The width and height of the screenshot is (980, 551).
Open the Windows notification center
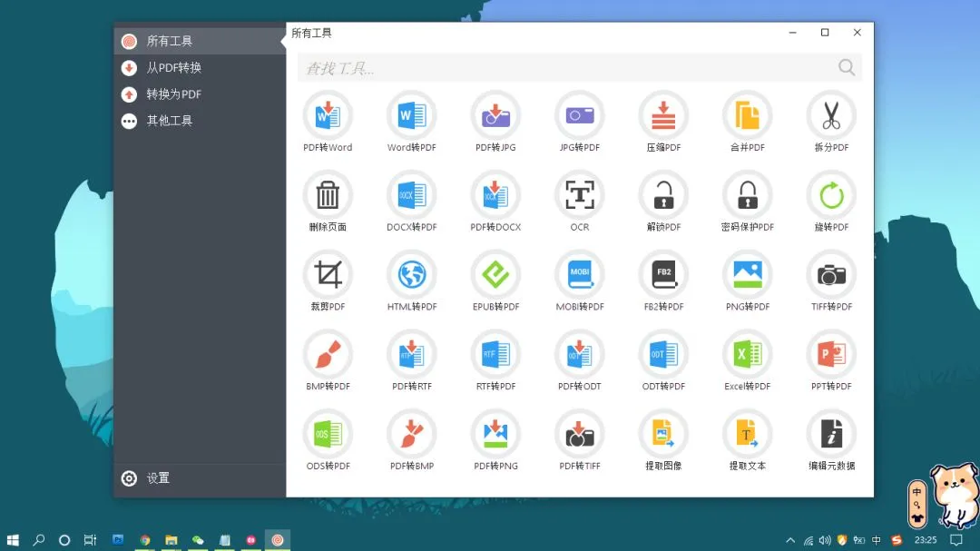pos(956,540)
